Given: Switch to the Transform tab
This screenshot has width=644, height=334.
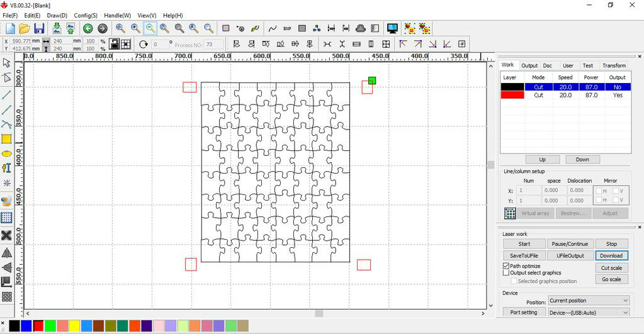Looking at the screenshot, I should [614, 65].
